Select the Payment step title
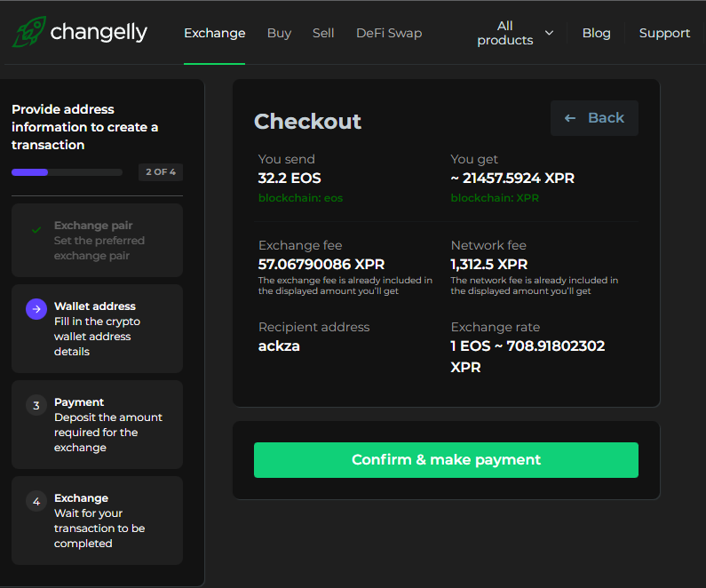The image size is (706, 588). click(x=79, y=402)
